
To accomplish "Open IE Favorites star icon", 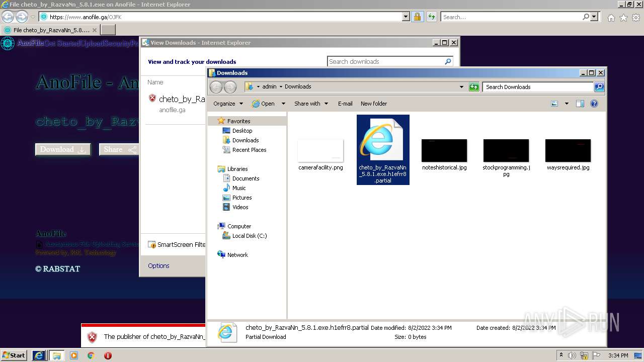I will tap(623, 18).
